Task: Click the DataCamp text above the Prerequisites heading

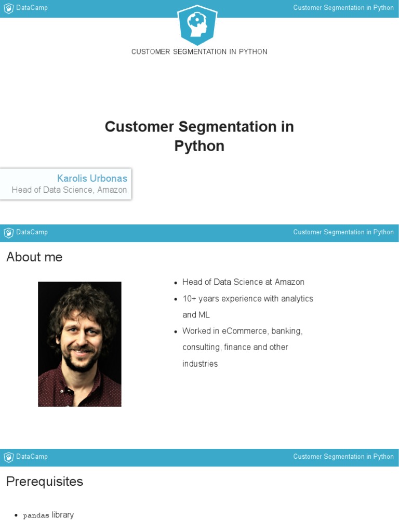Action: pos(32,457)
